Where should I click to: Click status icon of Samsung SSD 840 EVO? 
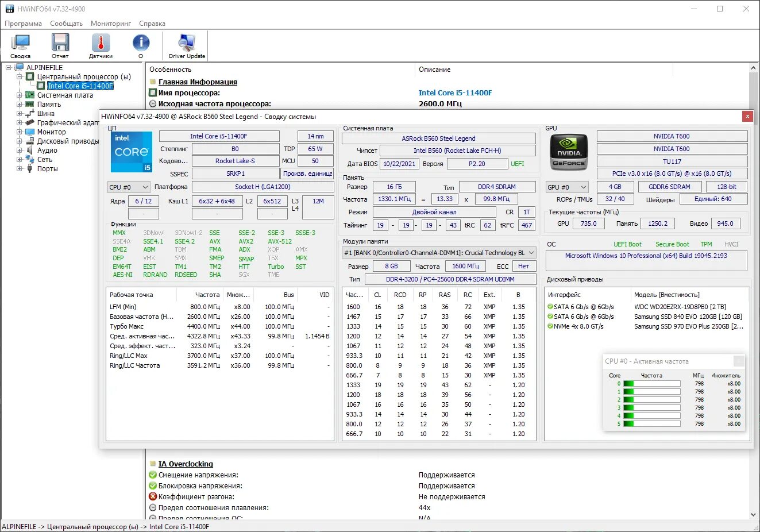coord(550,317)
